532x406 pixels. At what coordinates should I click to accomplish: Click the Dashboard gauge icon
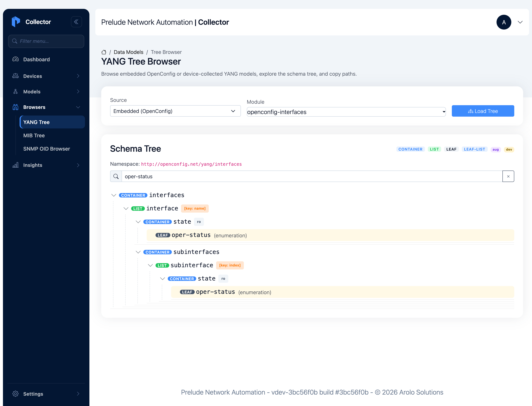pyautogui.click(x=16, y=59)
